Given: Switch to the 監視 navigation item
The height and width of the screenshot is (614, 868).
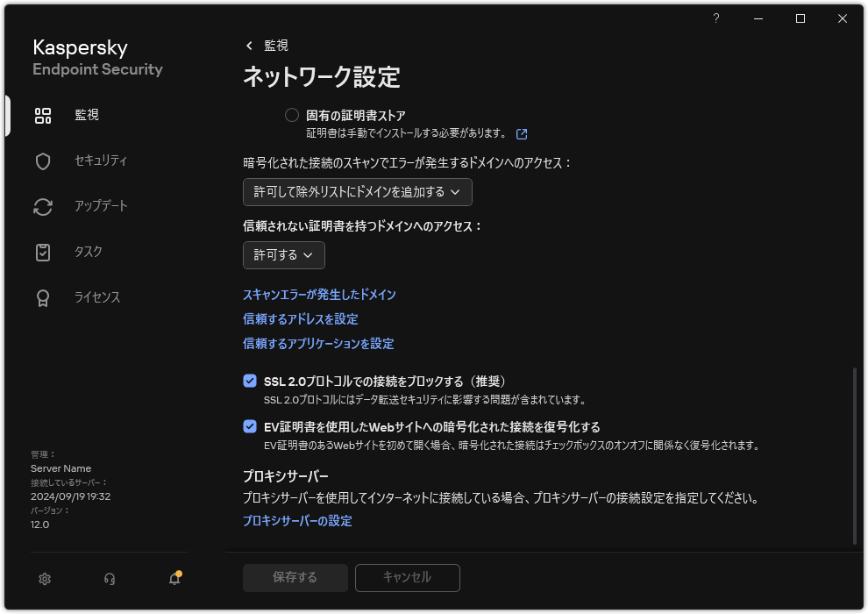Looking at the screenshot, I should (85, 115).
